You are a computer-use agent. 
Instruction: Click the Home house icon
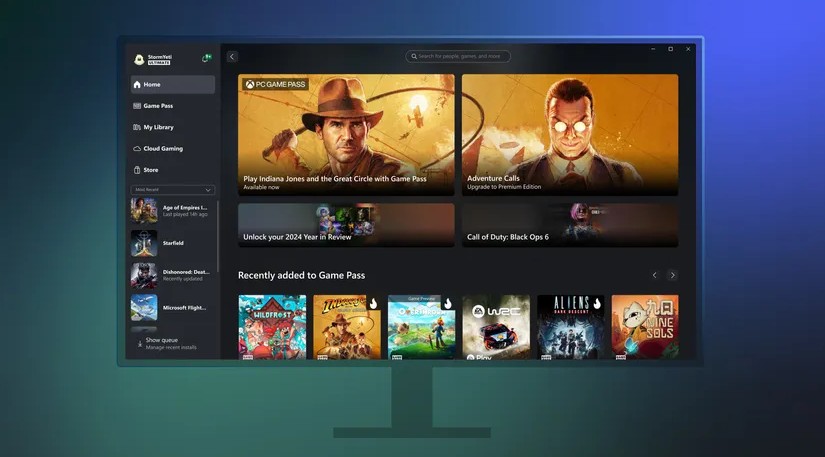tap(137, 85)
